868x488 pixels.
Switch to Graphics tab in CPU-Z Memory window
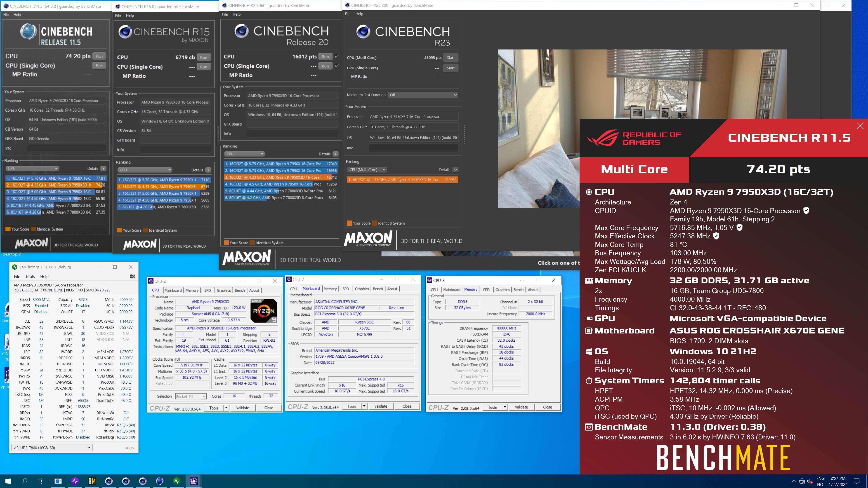(x=502, y=290)
